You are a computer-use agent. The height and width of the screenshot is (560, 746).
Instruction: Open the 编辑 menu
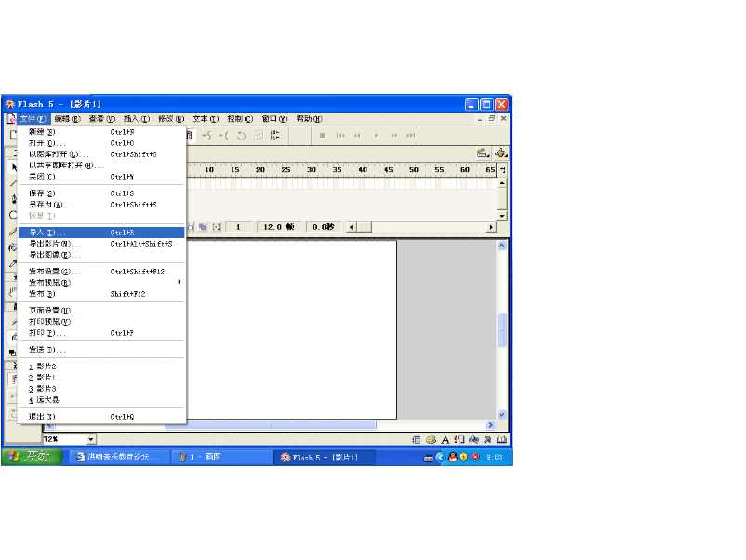click(67, 118)
